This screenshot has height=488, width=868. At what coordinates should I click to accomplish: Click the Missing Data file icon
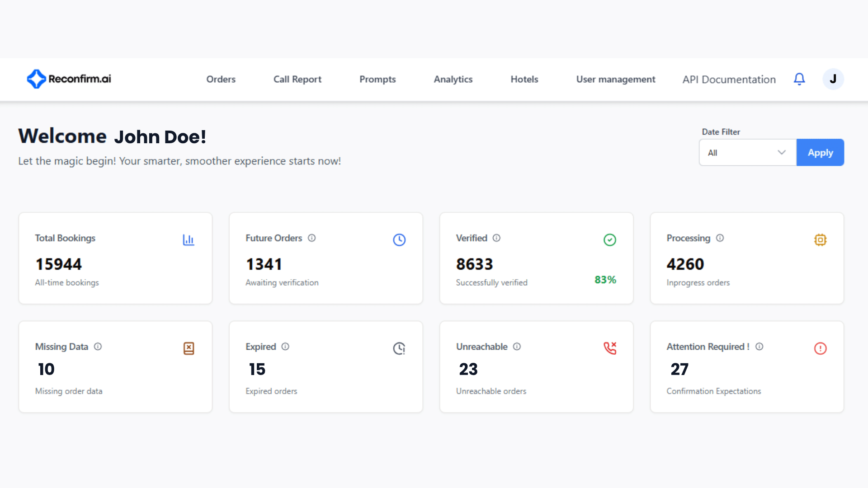189,348
